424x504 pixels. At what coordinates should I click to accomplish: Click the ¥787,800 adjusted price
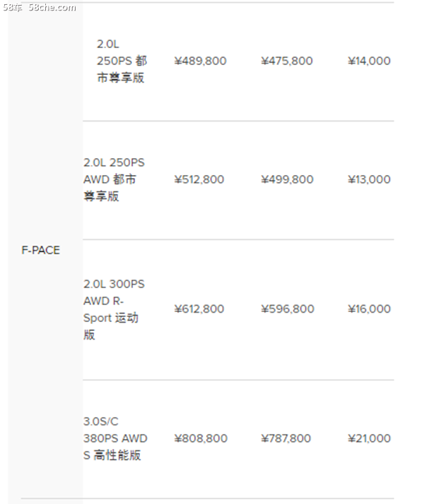(x=285, y=438)
